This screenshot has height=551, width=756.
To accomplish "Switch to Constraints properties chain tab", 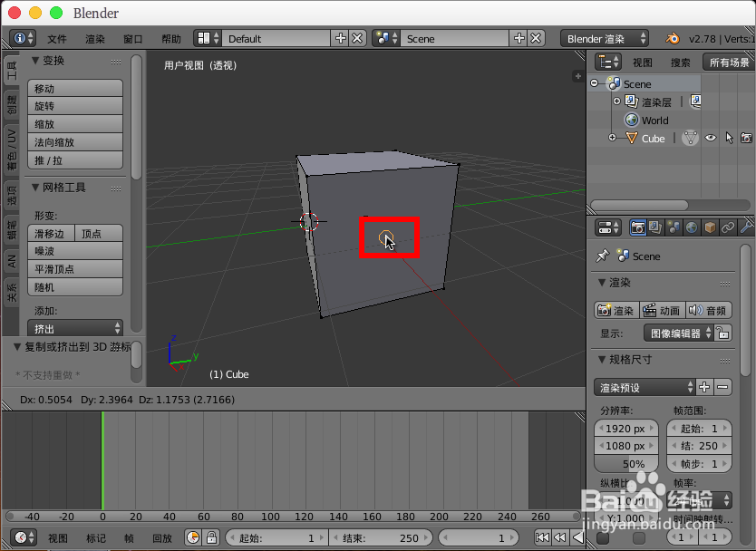I will [727, 227].
